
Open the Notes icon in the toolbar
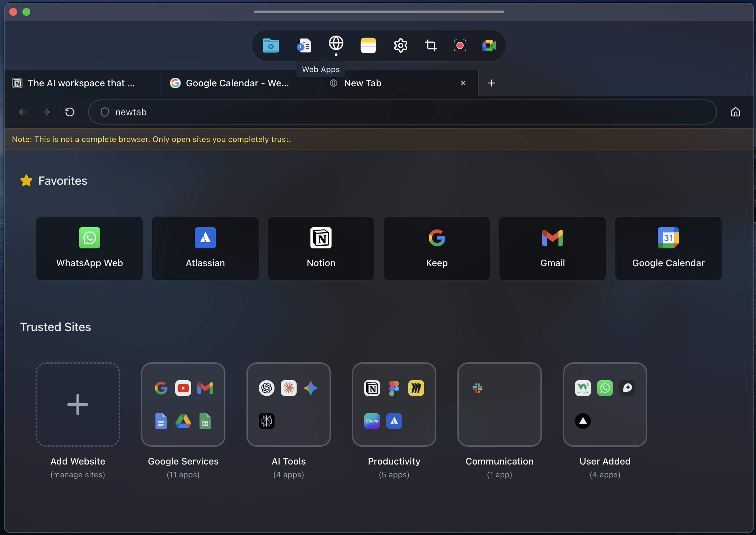(368, 45)
